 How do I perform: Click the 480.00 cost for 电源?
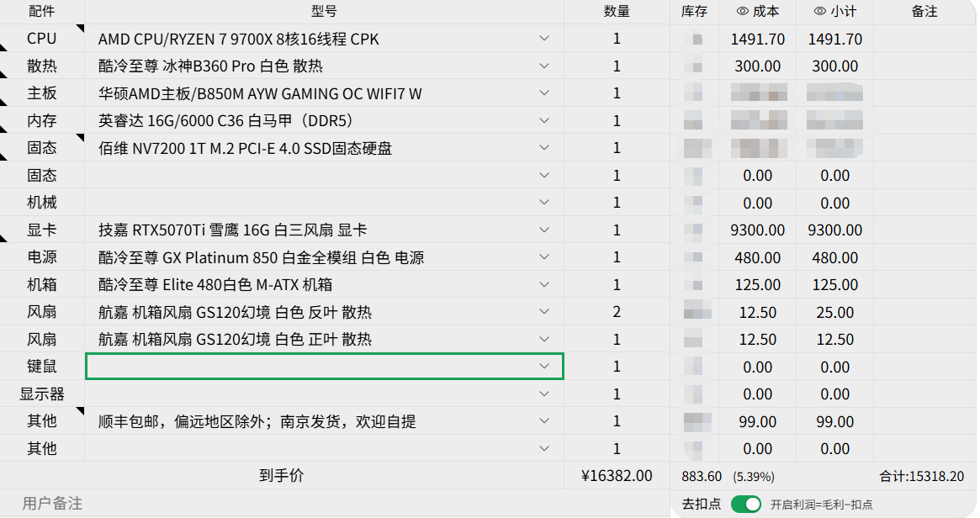[757, 257]
